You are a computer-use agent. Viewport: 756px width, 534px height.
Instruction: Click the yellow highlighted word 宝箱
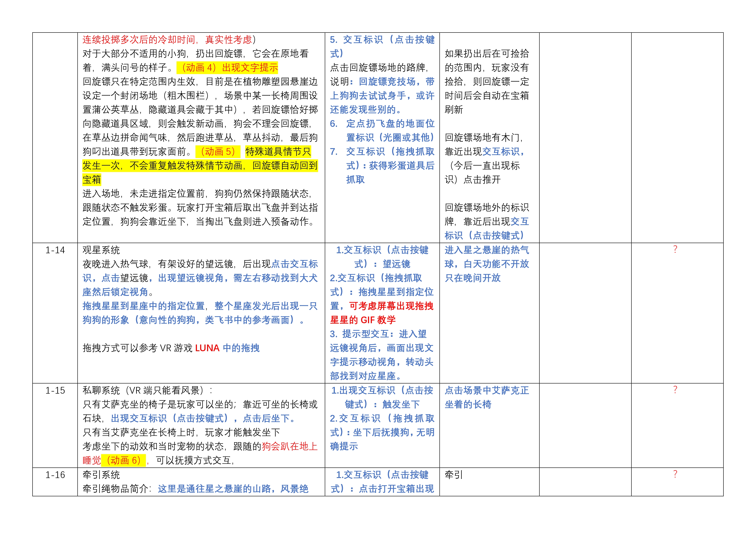click(92, 180)
